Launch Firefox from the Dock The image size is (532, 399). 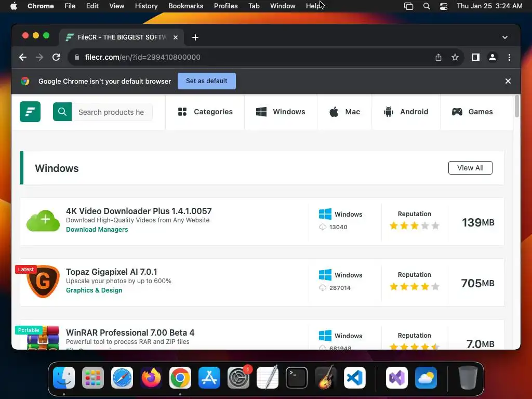click(x=151, y=378)
